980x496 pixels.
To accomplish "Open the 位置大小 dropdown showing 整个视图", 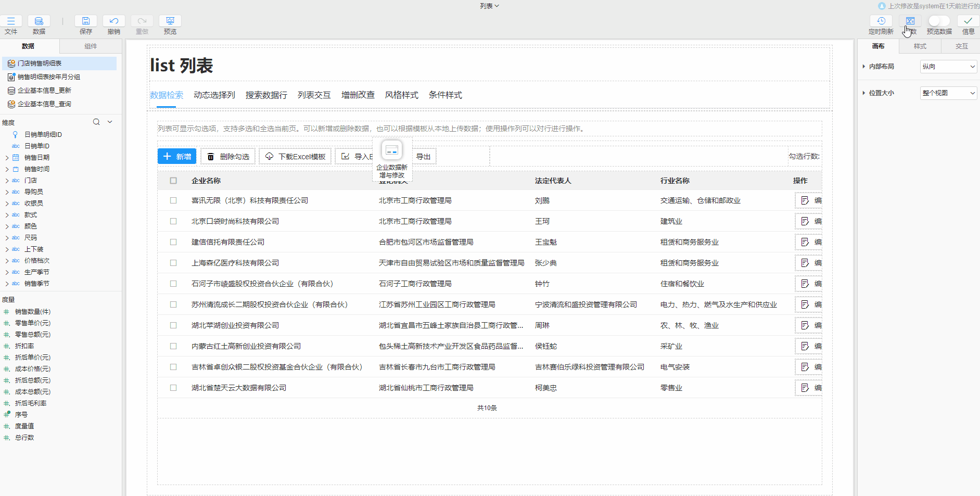I will (948, 93).
